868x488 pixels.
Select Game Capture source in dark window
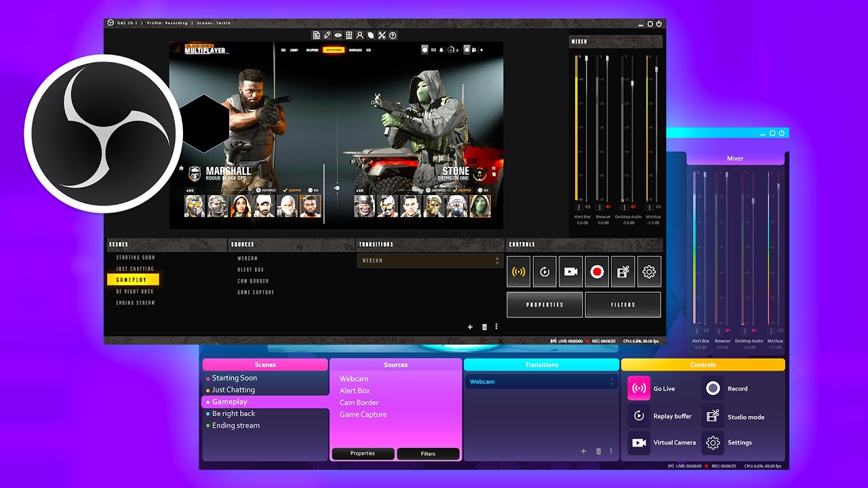click(x=256, y=293)
